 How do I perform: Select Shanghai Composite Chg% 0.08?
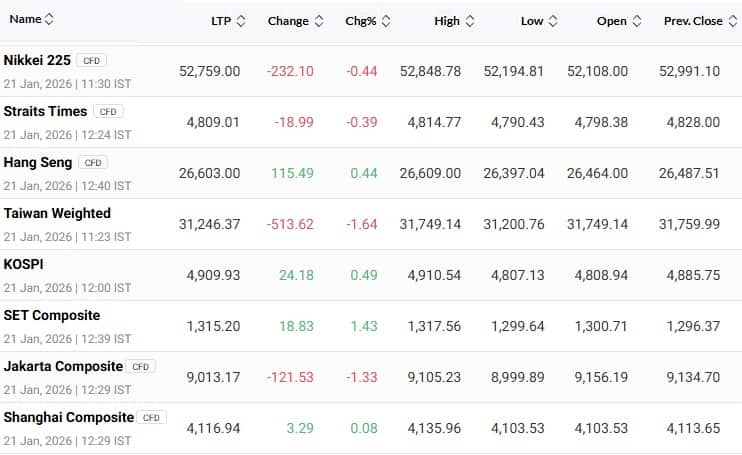coord(364,429)
